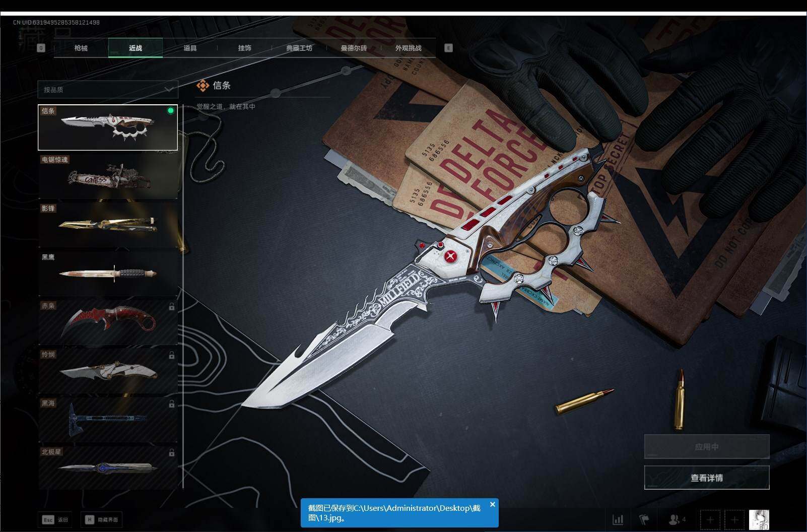Image resolution: width=807 pixels, height=532 pixels.
Task: Open the 挂饰 tab
Action: pos(245,48)
